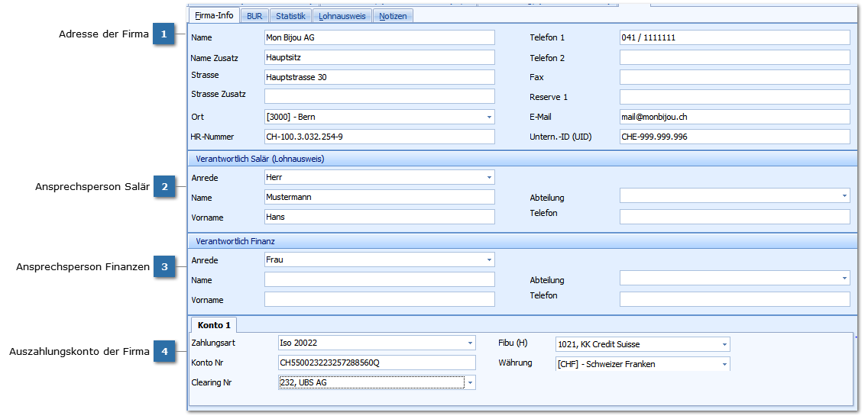Expand the Zahlungsart dropdown
This screenshot has width=868, height=419.
coord(469,343)
